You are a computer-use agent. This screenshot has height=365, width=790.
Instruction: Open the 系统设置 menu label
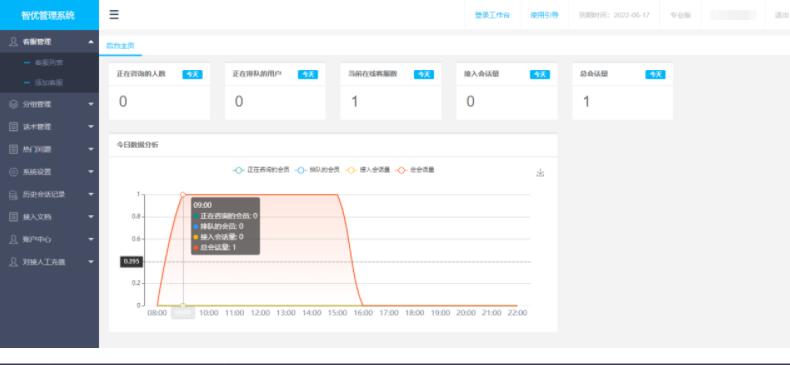pyautogui.click(x=36, y=172)
